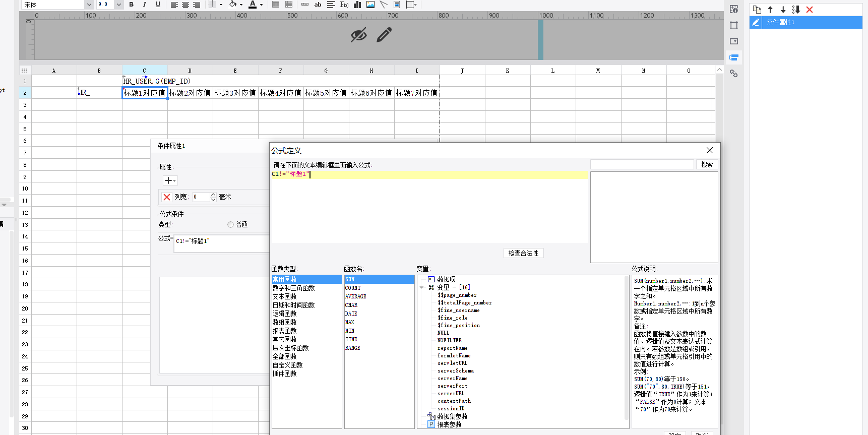Open the cell attributes panel icon
Screen dimensions: 868x435
(734, 25)
